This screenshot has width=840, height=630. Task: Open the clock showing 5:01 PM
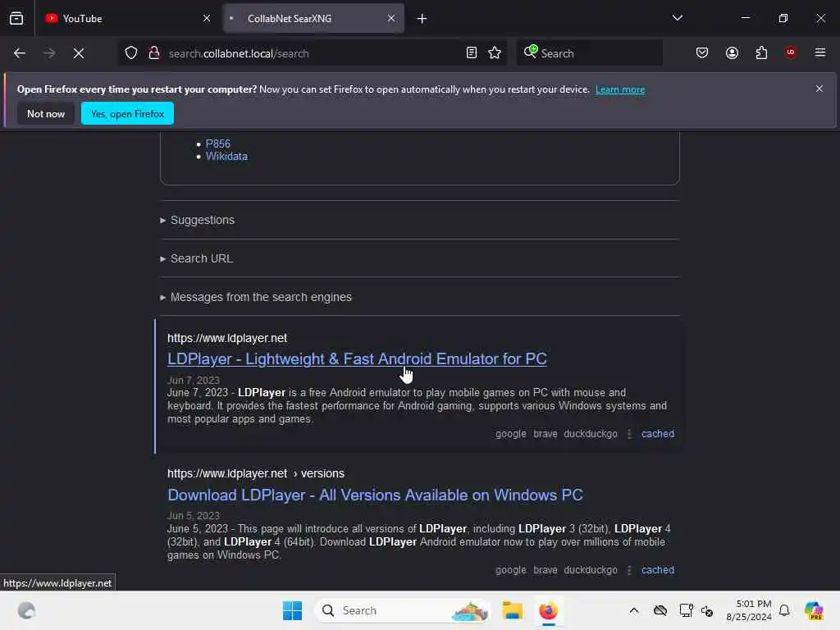point(748,610)
